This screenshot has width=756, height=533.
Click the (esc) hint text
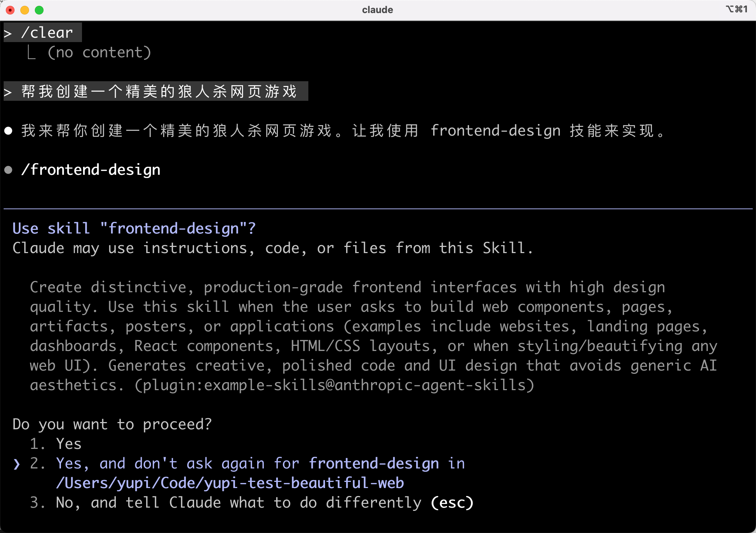point(452,503)
